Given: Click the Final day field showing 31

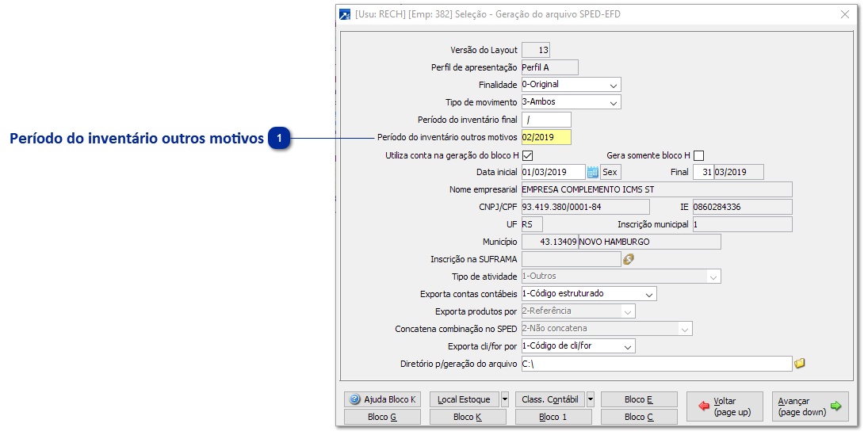Looking at the screenshot, I should (703, 172).
